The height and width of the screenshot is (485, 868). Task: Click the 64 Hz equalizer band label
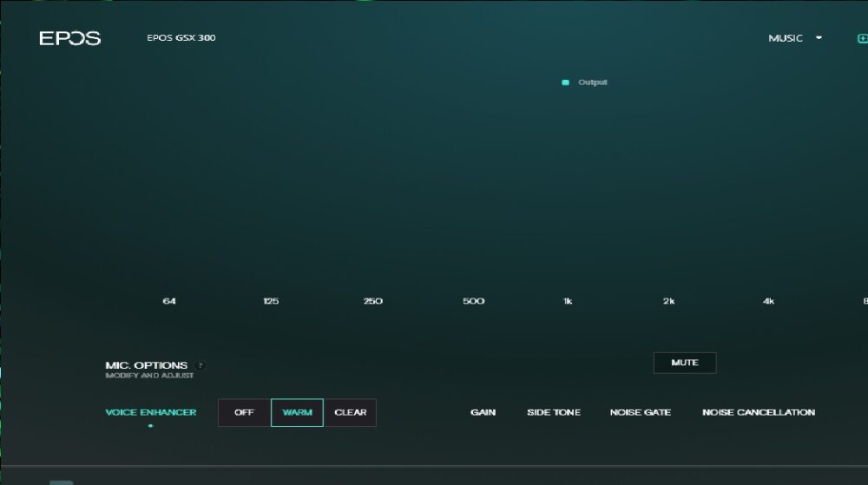(x=169, y=301)
